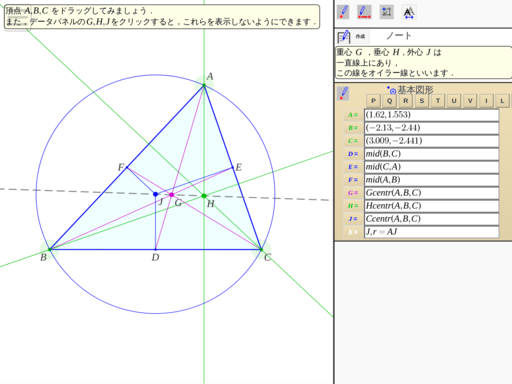This screenshot has width=512, height=384.
Task: Toggle visibility of H using H= label
Action: click(353, 206)
